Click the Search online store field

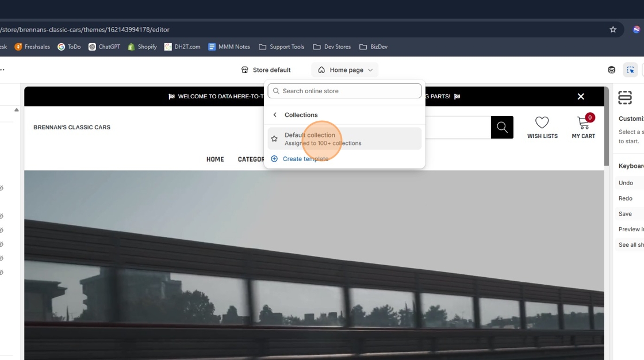point(344,91)
